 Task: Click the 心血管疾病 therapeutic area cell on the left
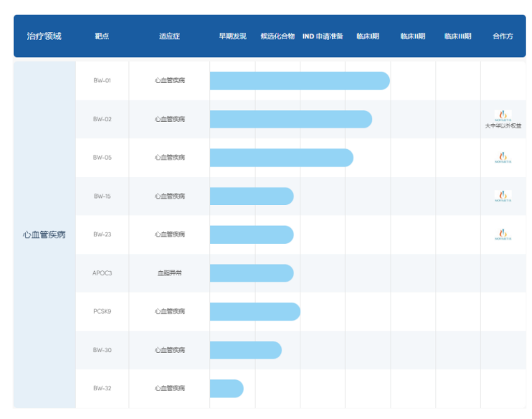point(44,235)
